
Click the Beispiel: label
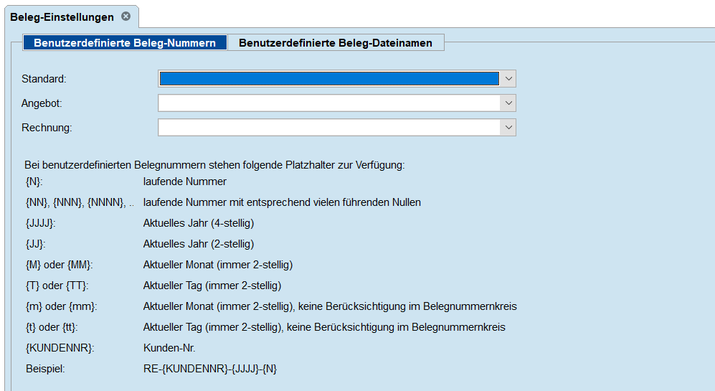click(x=45, y=369)
